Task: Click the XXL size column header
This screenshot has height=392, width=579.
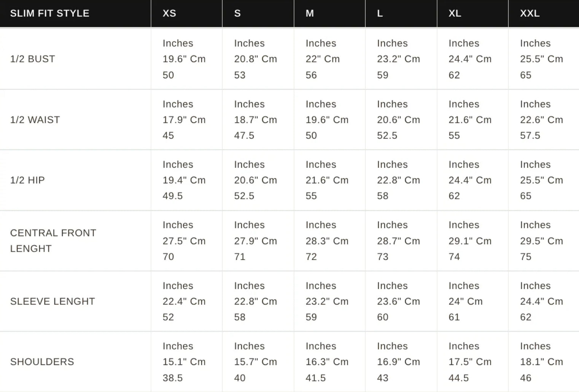Action: tap(530, 13)
